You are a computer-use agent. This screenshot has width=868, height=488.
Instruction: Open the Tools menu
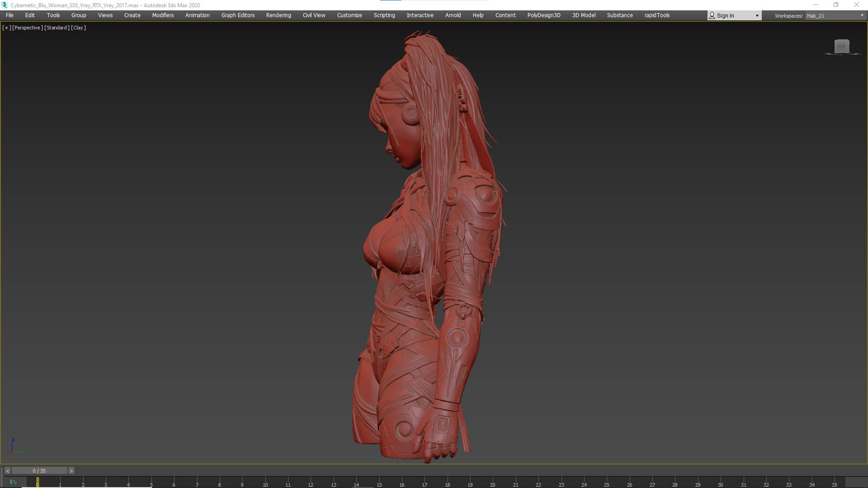pos(53,15)
